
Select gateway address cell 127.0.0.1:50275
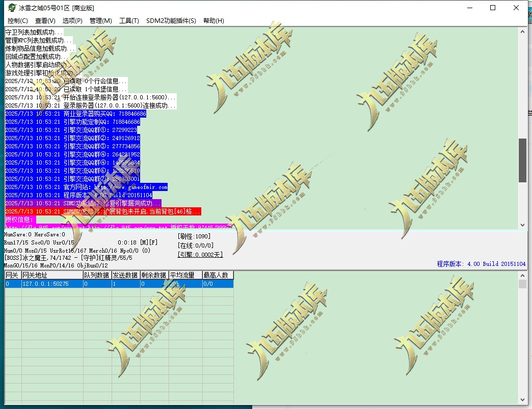52,284
